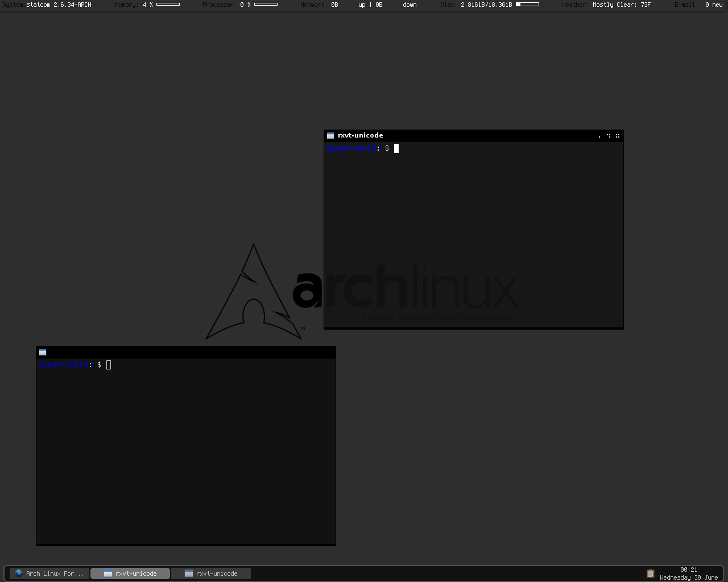Click the Processor usage bar in the top panel
728x582 pixels.
point(266,5)
